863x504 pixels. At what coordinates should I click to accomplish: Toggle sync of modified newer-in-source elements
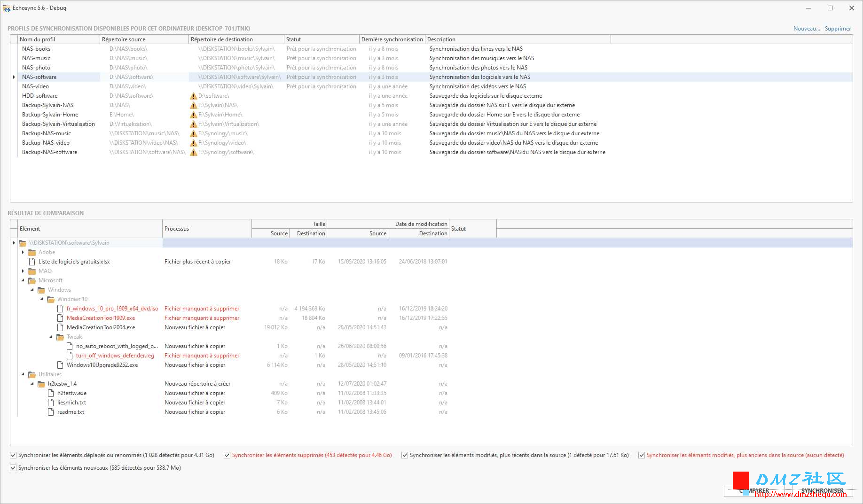[x=405, y=455]
